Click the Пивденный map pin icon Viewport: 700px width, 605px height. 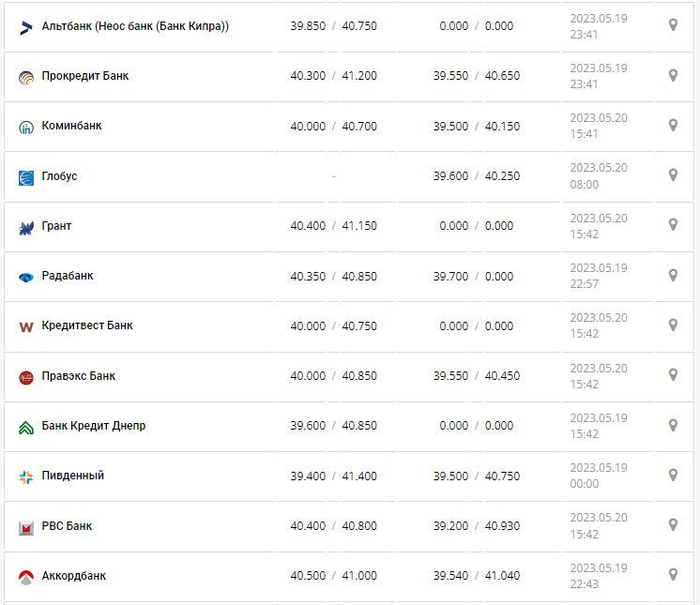(x=673, y=476)
